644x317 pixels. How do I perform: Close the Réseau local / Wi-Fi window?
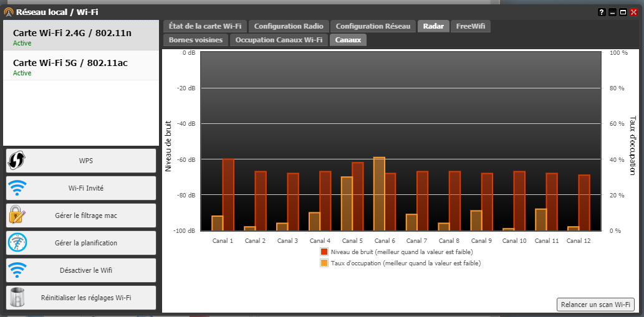click(x=634, y=12)
